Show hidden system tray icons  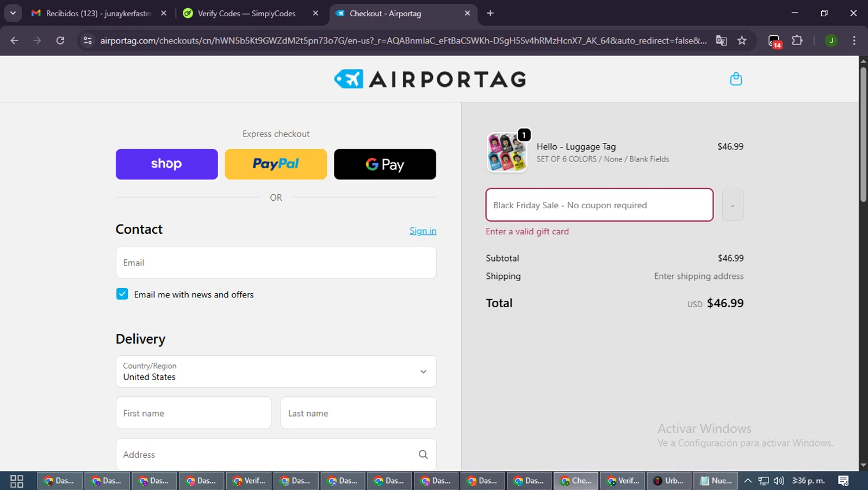pyautogui.click(x=748, y=481)
